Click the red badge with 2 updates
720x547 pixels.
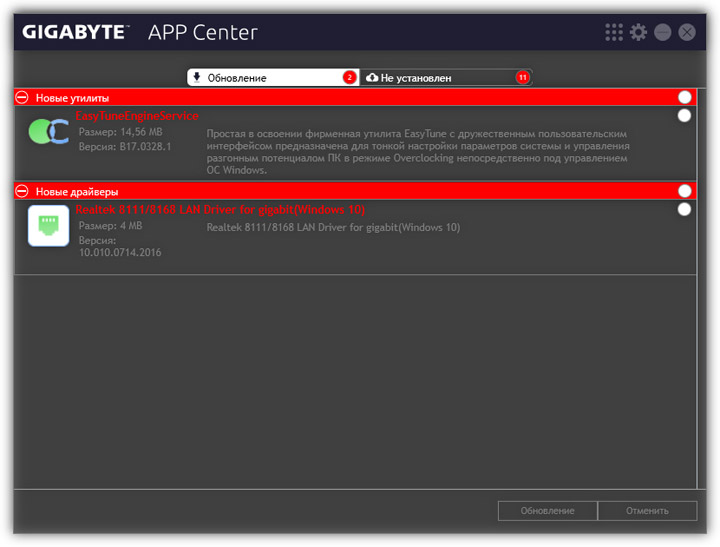(x=349, y=77)
